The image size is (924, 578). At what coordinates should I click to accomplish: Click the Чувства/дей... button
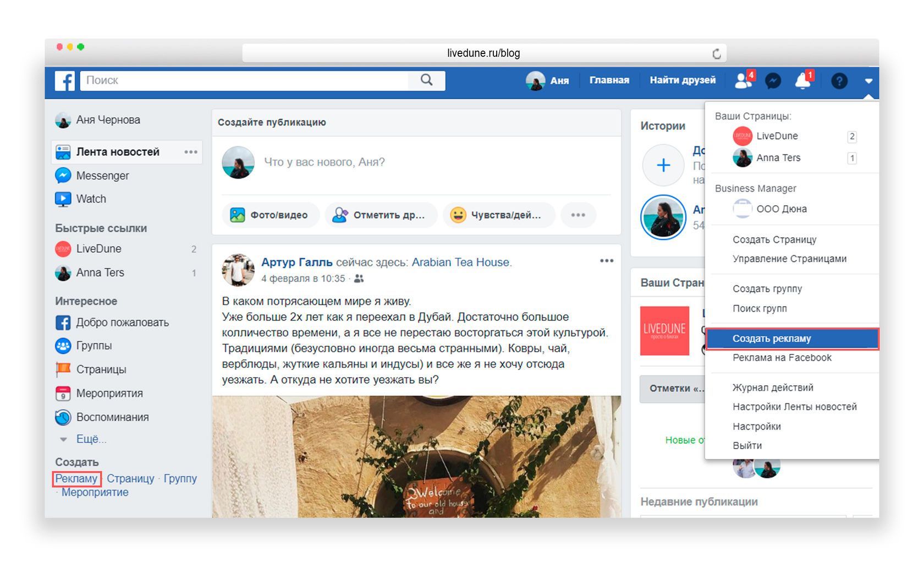coord(498,215)
